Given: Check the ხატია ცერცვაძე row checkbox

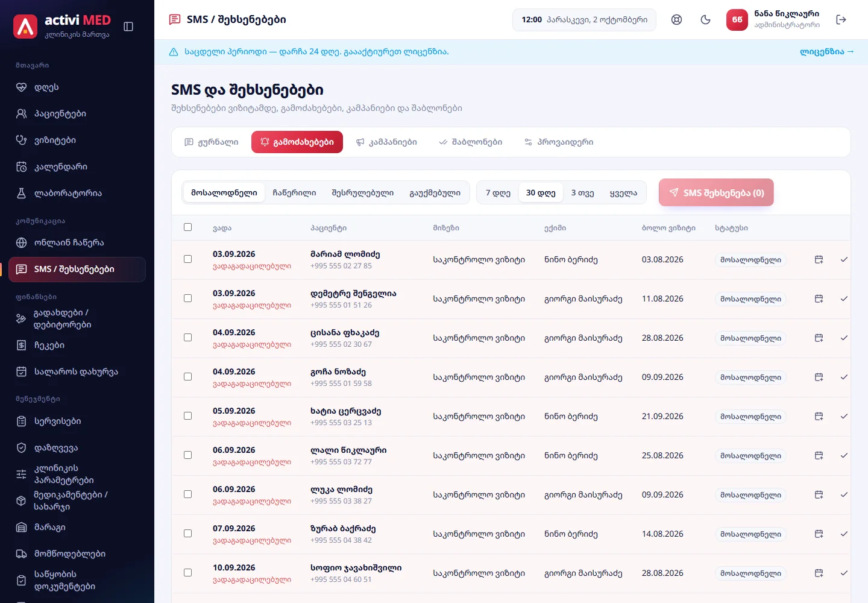Looking at the screenshot, I should [188, 416].
